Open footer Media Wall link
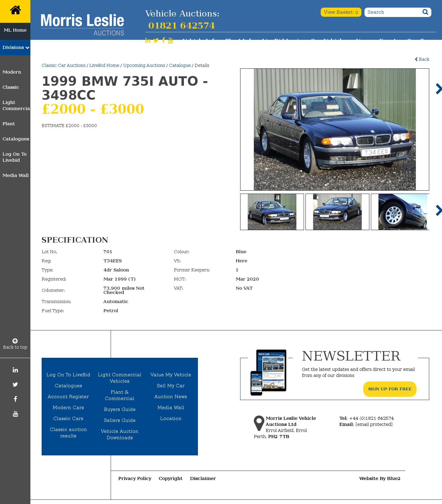This screenshot has width=442, height=504. [x=171, y=408]
